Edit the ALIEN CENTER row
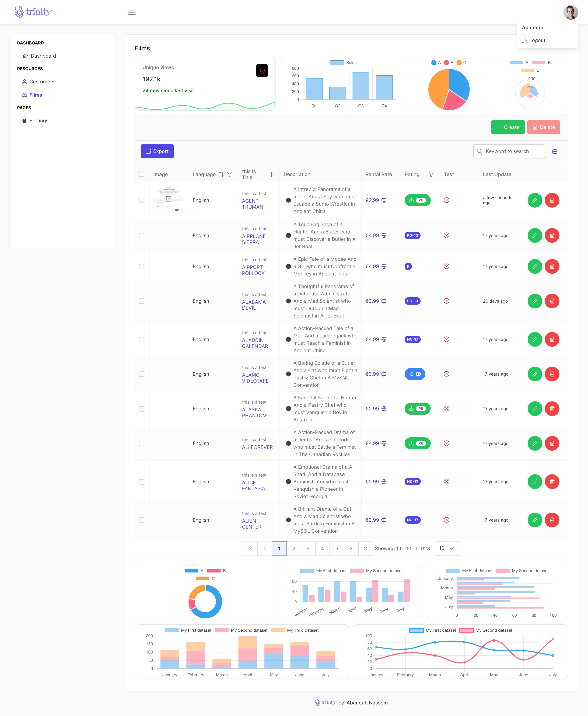The height and width of the screenshot is (716, 588). 535,520
